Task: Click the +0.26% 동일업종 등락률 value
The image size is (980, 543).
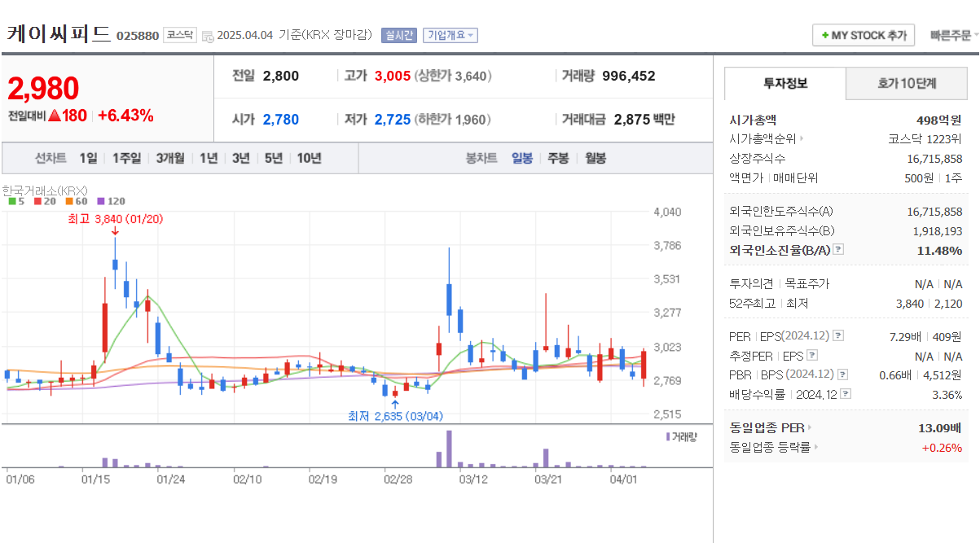Action: 942,447
